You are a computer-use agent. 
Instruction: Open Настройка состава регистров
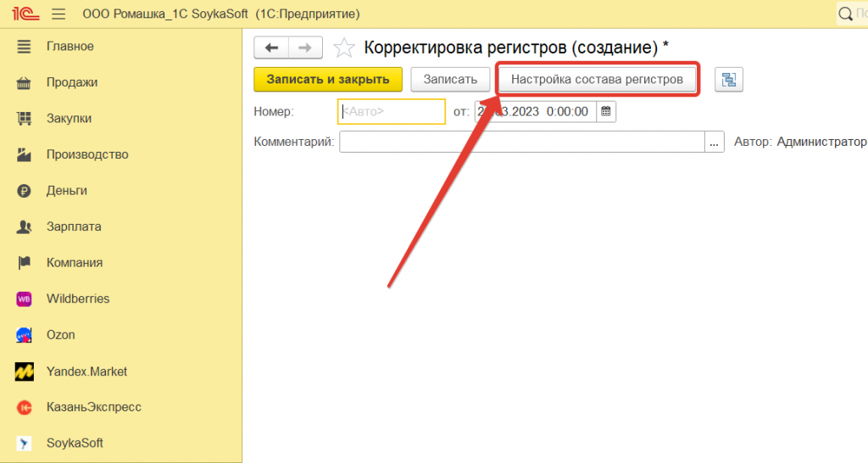pos(597,80)
